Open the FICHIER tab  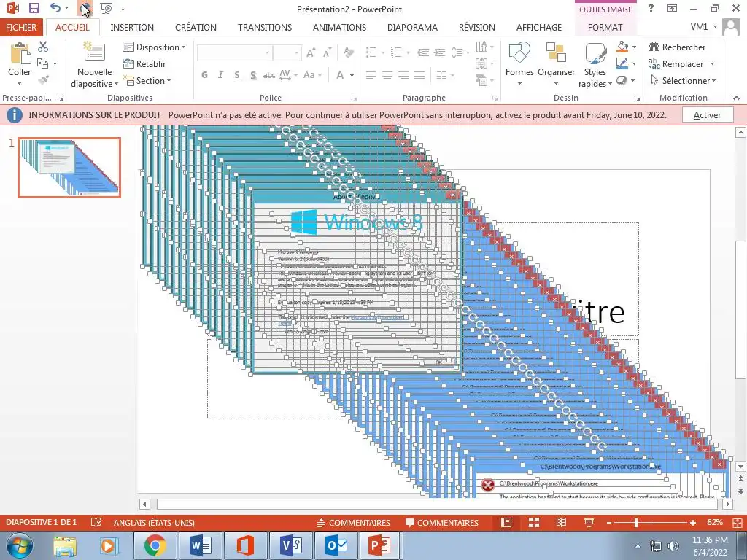coord(21,27)
